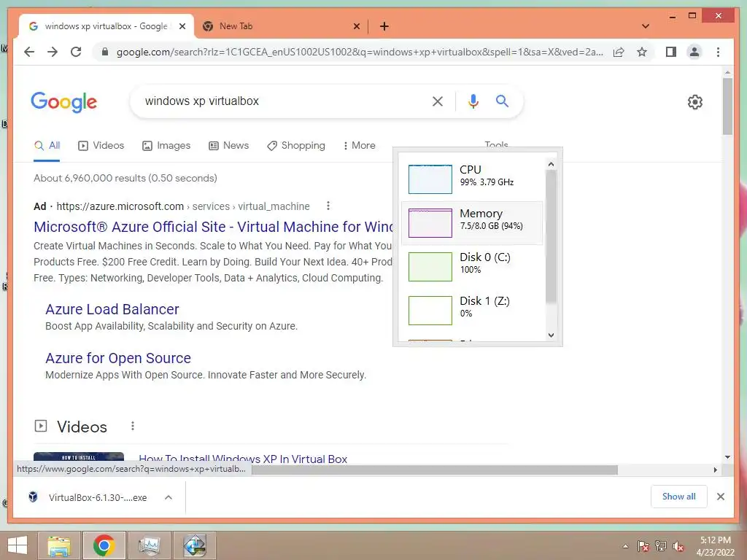This screenshot has width=747, height=560.
Task: Go back using the browser back arrow
Action: (x=29, y=52)
